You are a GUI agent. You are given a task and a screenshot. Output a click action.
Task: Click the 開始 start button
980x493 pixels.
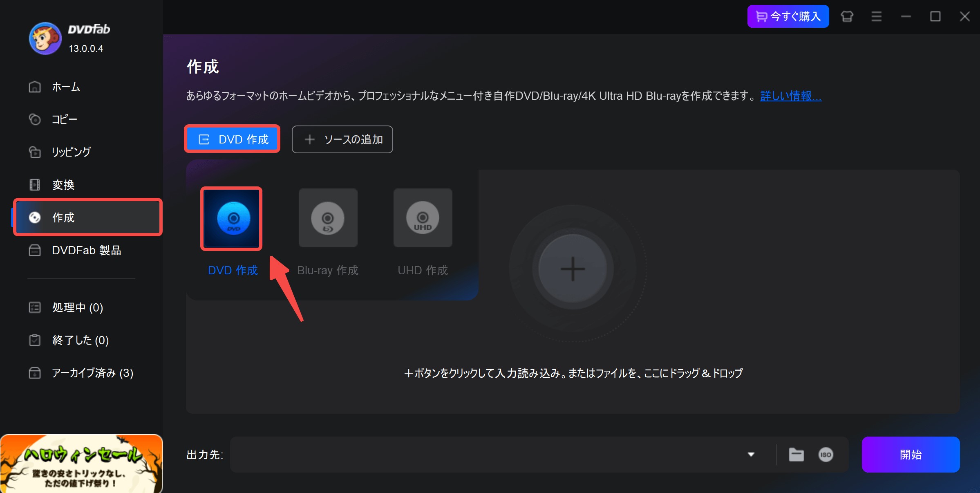911,455
